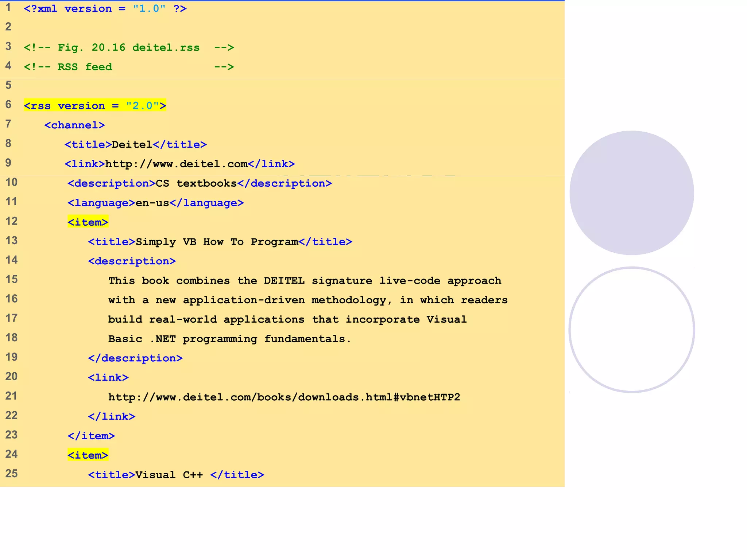Select the closing link tag on line 22
Screen dimensions: 747x560
tap(112, 416)
